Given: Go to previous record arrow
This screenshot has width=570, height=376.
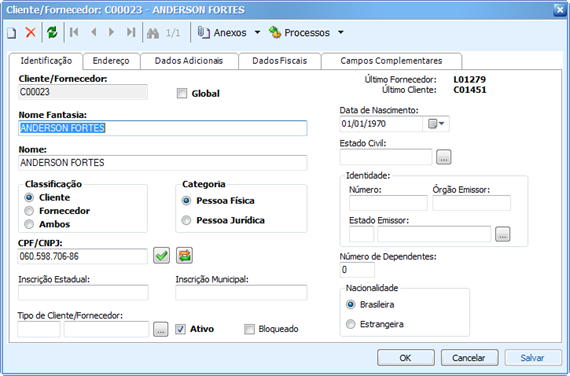Looking at the screenshot, I should 94,32.
